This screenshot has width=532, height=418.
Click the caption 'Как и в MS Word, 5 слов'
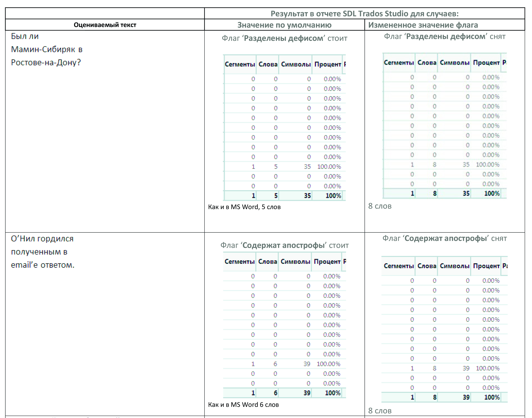coord(244,207)
